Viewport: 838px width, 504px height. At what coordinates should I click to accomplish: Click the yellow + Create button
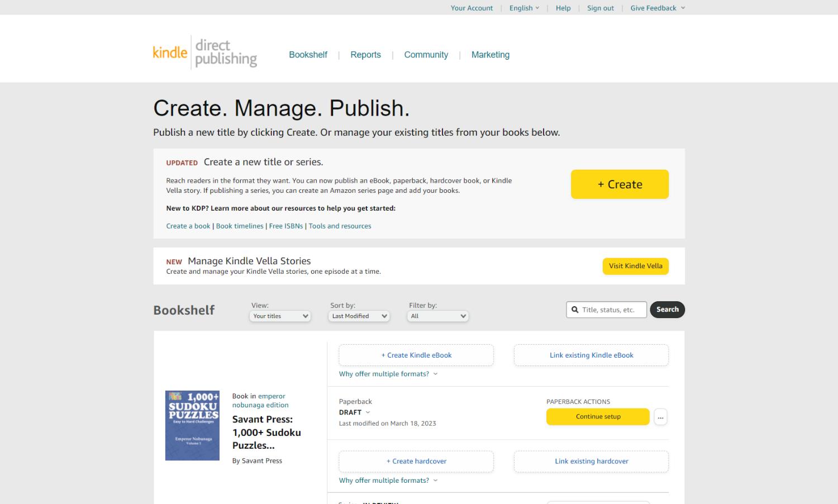(x=619, y=184)
